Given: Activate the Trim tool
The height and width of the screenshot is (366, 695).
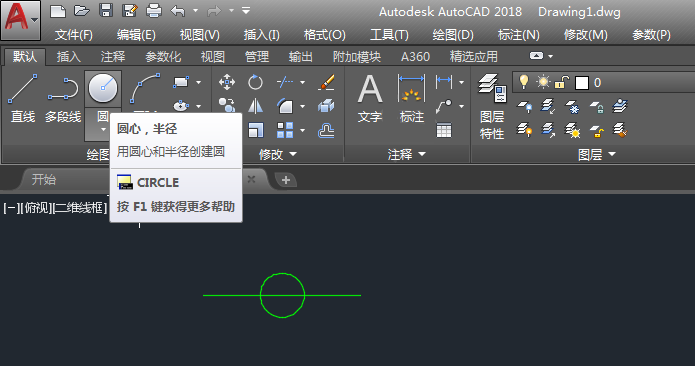Looking at the screenshot, I should pos(285,82).
